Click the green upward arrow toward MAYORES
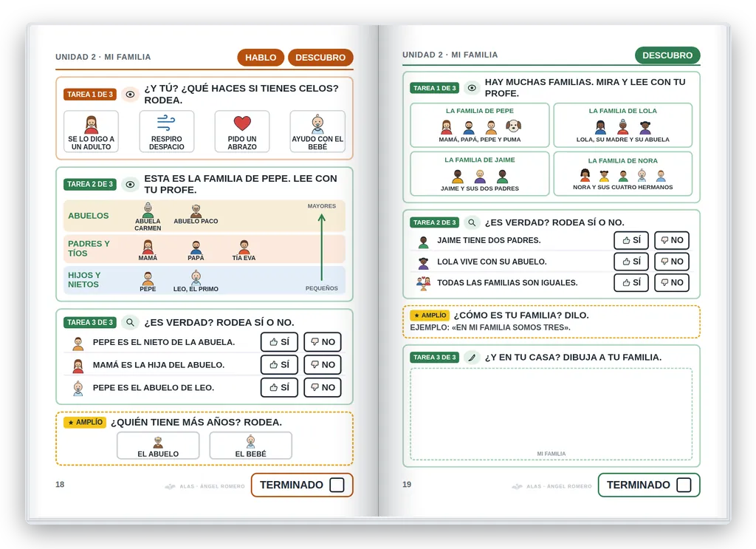 322,247
